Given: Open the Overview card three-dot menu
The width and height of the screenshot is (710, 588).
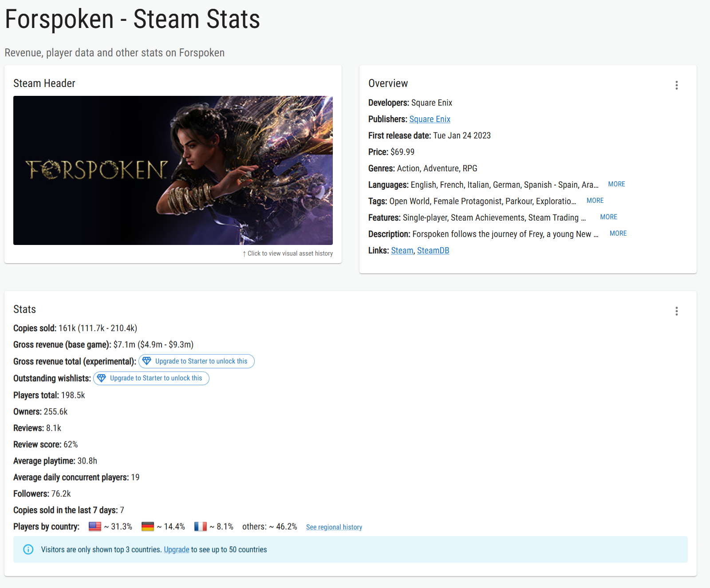Looking at the screenshot, I should (676, 85).
